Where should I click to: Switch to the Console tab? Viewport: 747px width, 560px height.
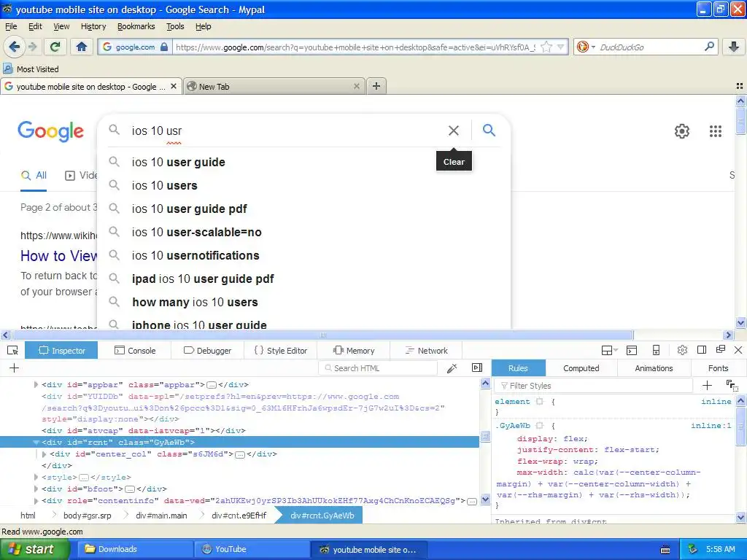(135, 351)
